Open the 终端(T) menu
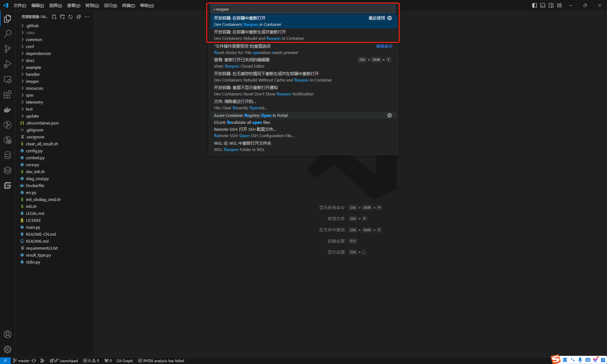The height and width of the screenshot is (364, 607). (128, 5)
